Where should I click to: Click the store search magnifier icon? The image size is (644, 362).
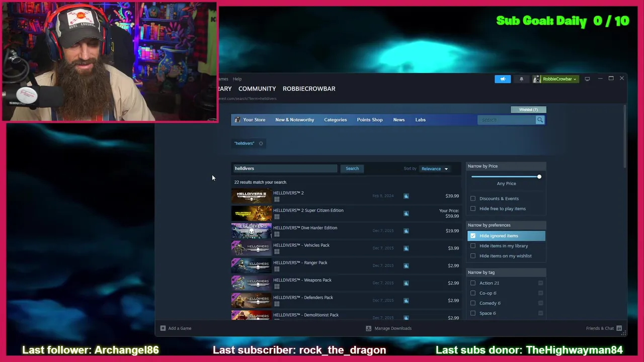pos(540,120)
